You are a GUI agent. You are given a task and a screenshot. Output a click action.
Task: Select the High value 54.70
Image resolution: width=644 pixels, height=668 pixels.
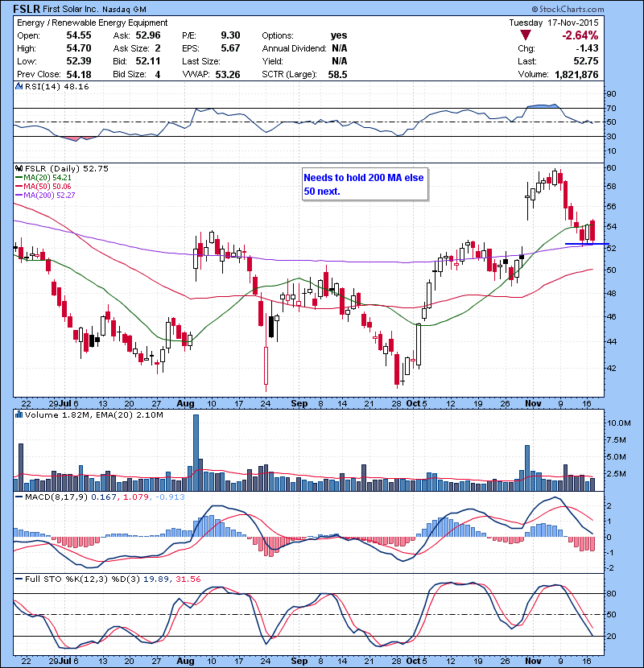[x=79, y=48]
